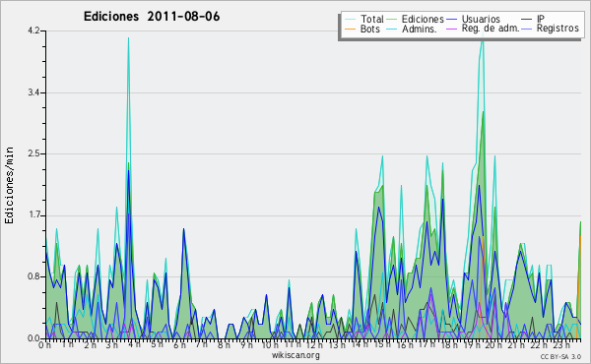Click the y-axis value 0.8
591x364 pixels.
[x=33, y=277]
